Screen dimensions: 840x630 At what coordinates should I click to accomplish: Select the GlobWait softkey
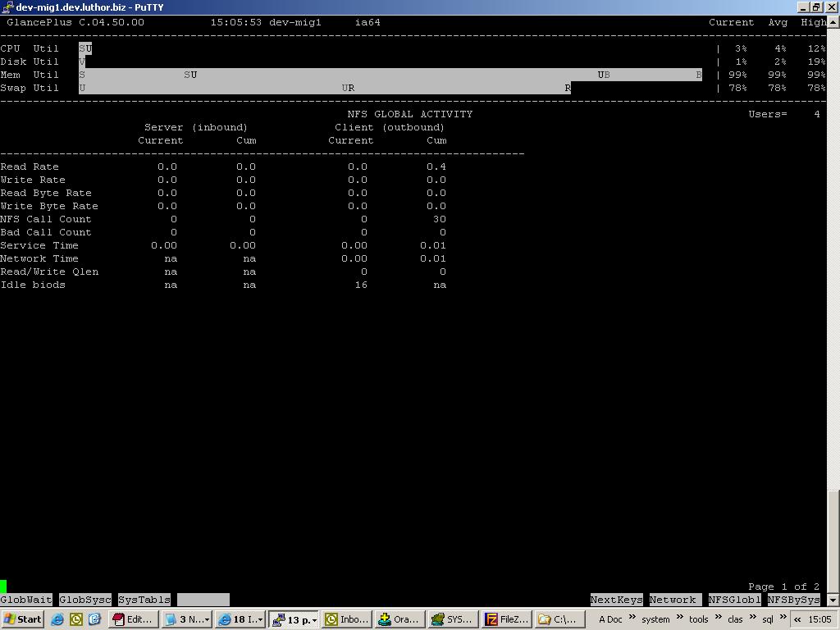[26, 600]
